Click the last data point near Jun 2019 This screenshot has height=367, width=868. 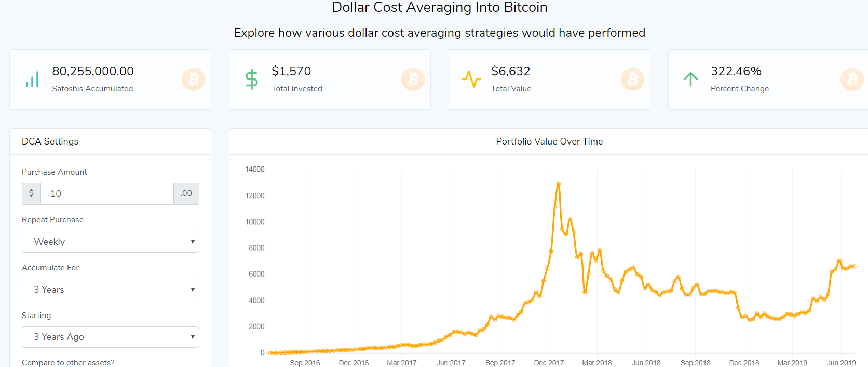(854, 266)
